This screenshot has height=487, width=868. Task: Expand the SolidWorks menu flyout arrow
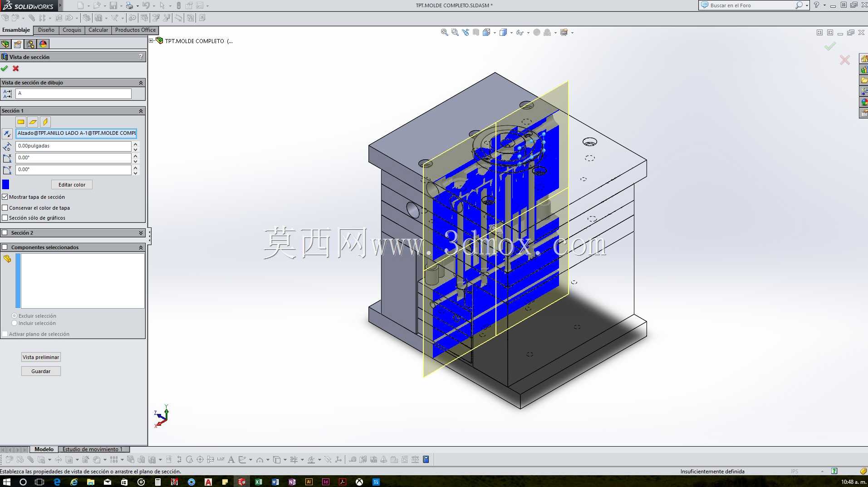click(60, 5)
